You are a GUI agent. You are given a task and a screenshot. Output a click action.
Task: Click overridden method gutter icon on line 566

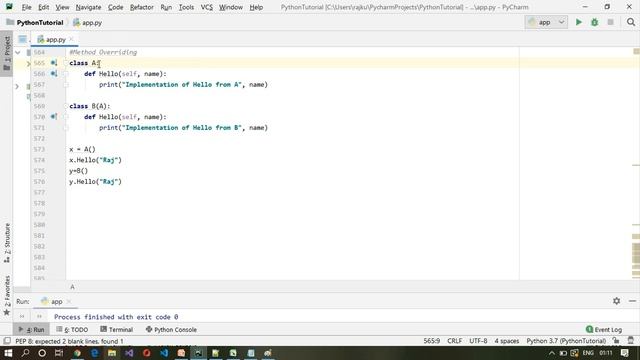click(x=54, y=74)
